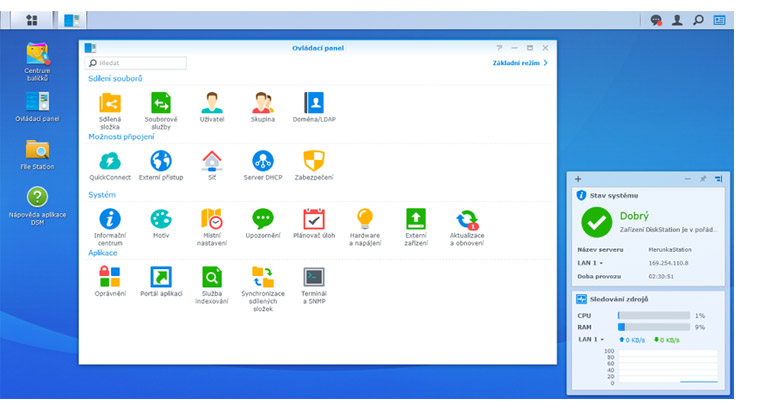Open the user account menu

[x=677, y=20]
